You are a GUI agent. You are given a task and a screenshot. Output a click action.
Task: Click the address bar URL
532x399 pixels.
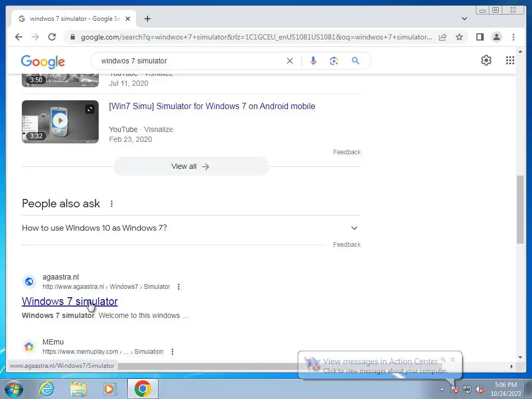[256, 37]
